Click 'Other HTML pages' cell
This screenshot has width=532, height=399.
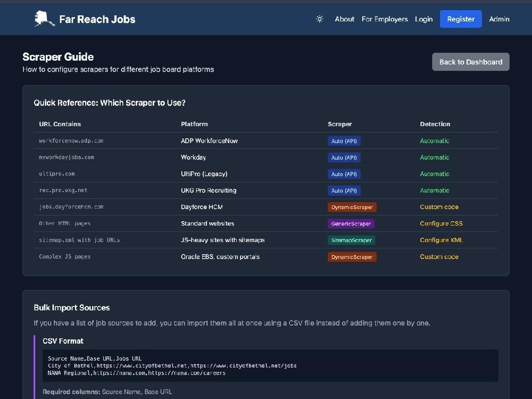(64, 223)
